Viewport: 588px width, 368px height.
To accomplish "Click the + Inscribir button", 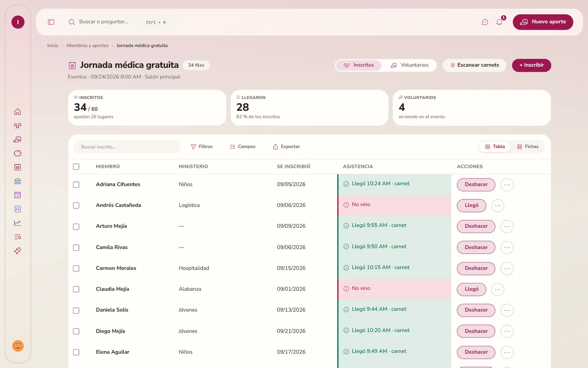I will (x=531, y=65).
